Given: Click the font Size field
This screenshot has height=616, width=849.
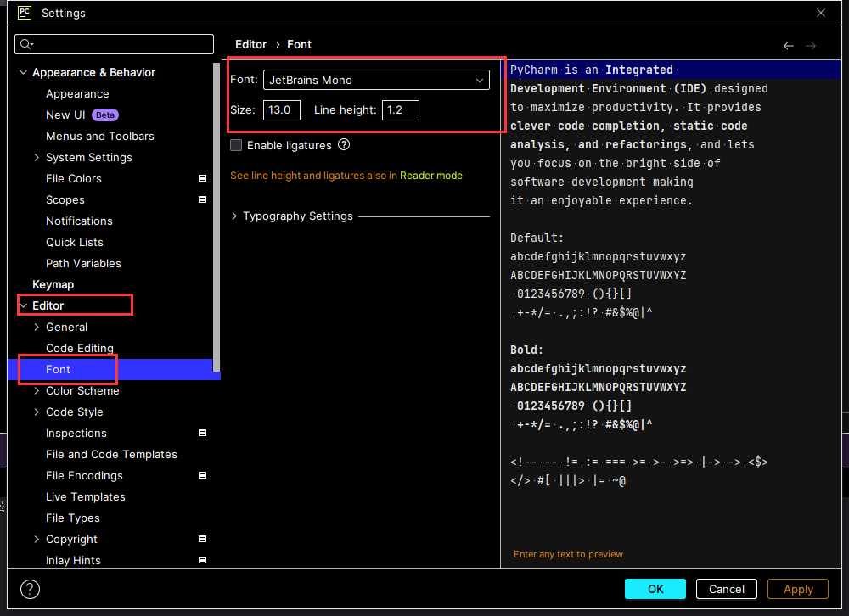Looking at the screenshot, I should click(x=282, y=110).
